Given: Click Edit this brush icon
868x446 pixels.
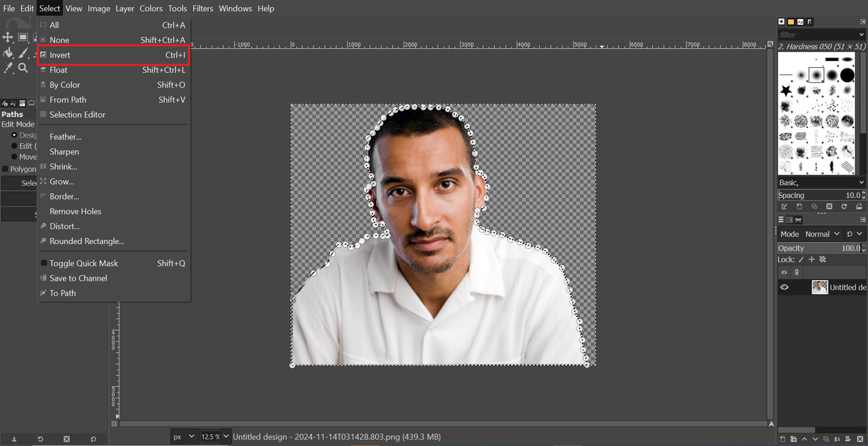Looking at the screenshot, I should (x=784, y=206).
